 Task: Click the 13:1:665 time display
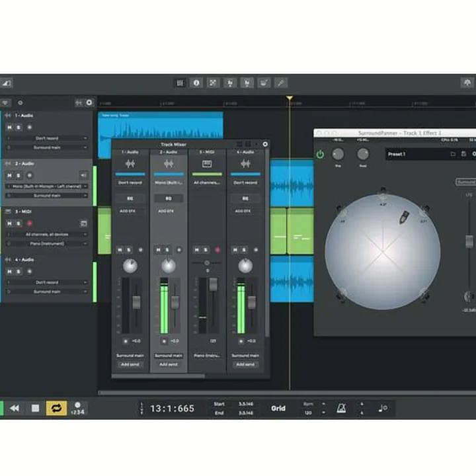point(172,409)
